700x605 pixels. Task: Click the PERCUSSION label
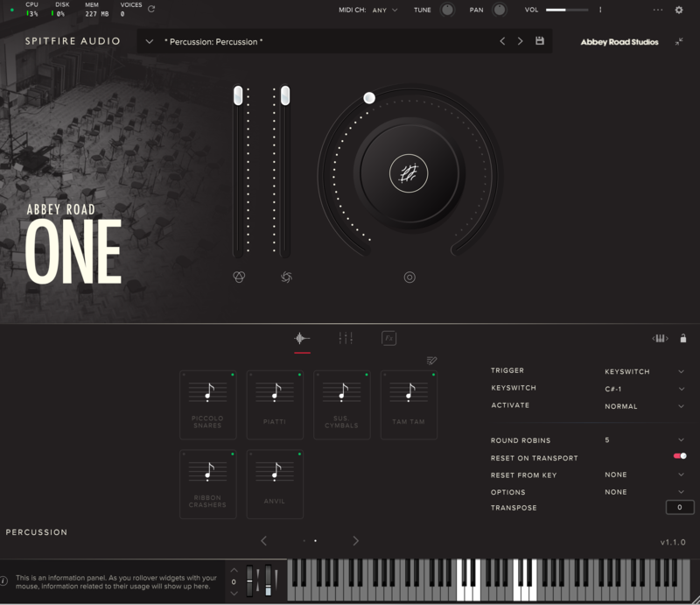pyautogui.click(x=37, y=532)
